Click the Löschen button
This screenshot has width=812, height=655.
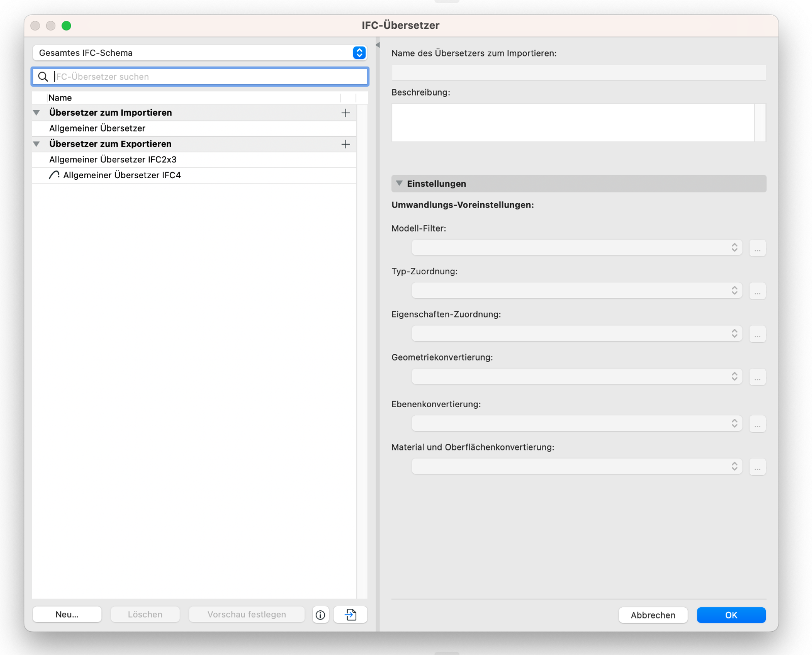click(x=145, y=615)
